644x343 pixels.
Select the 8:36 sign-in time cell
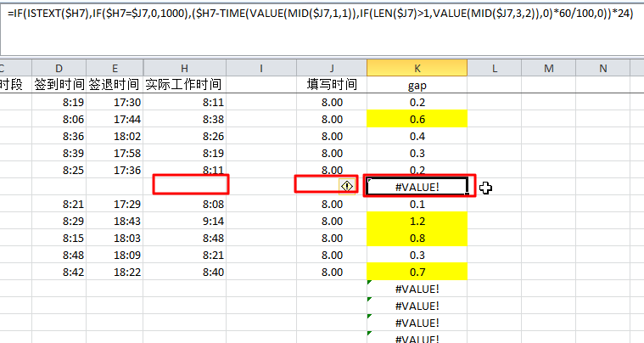59,136
